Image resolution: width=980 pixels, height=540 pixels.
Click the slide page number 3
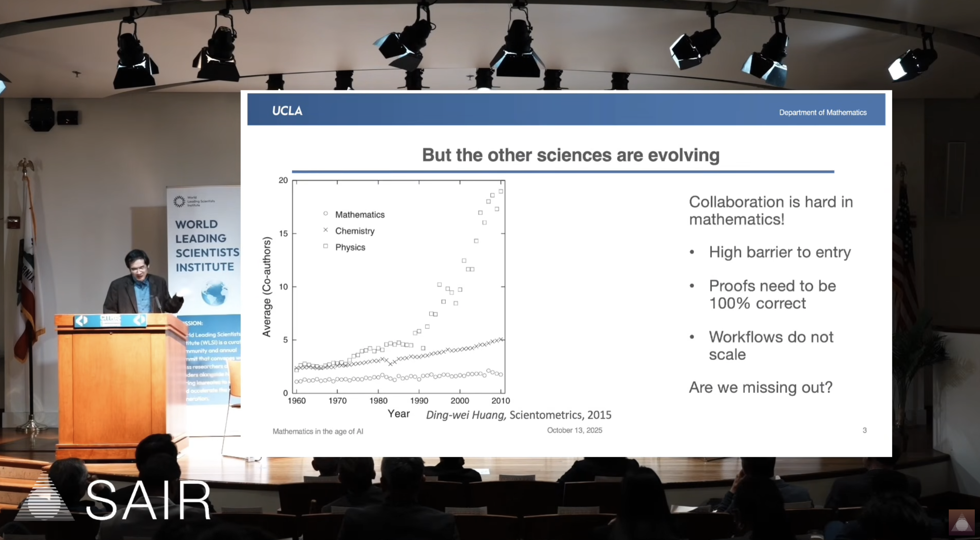tap(864, 430)
